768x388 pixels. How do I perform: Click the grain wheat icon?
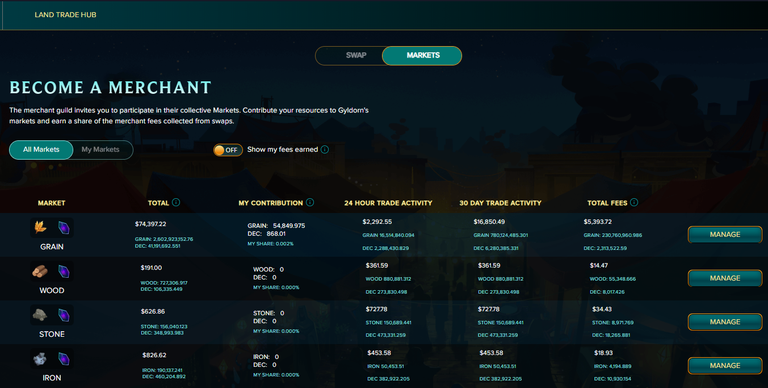[40, 227]
